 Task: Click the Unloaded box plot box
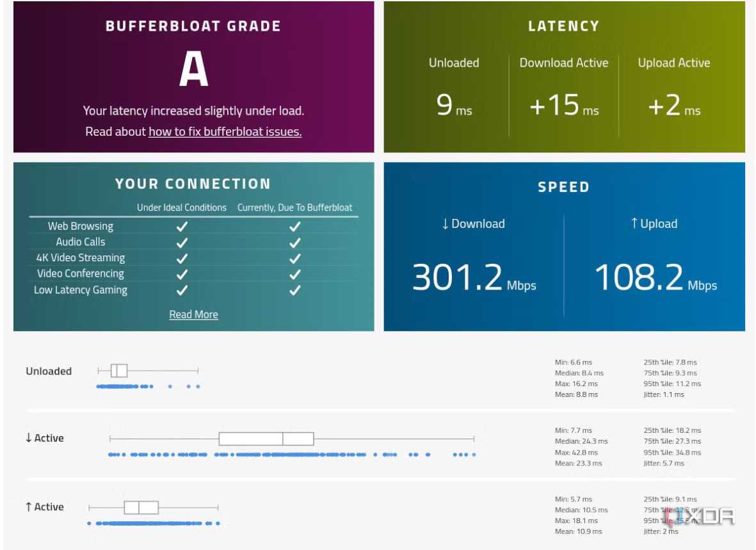119,371
